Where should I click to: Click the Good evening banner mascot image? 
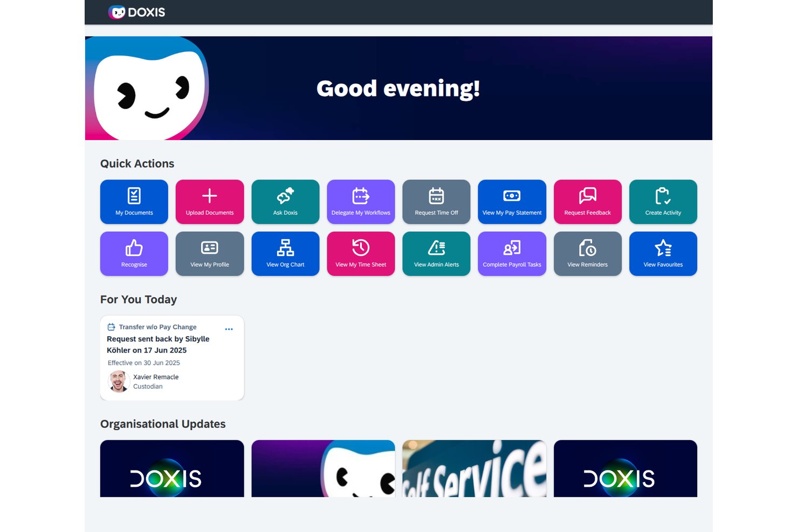tap(147, 88)
